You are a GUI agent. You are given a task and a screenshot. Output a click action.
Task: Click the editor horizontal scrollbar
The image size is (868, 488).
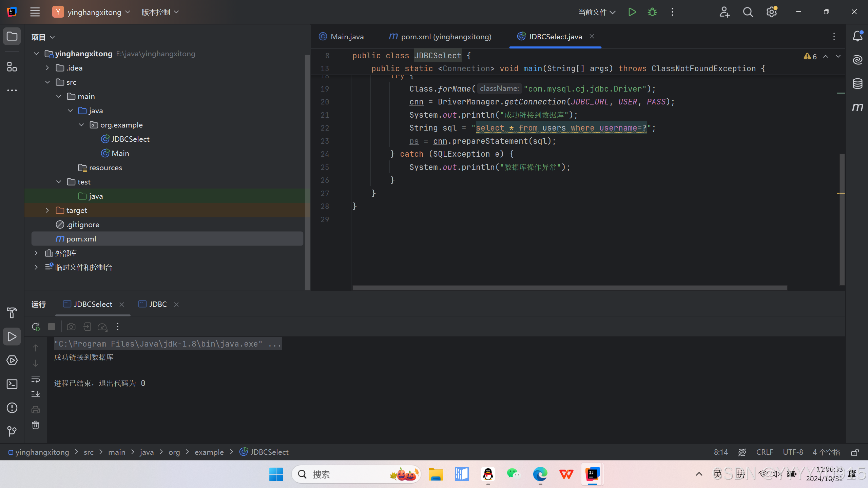pyautogui.click(x=570, y=288)
